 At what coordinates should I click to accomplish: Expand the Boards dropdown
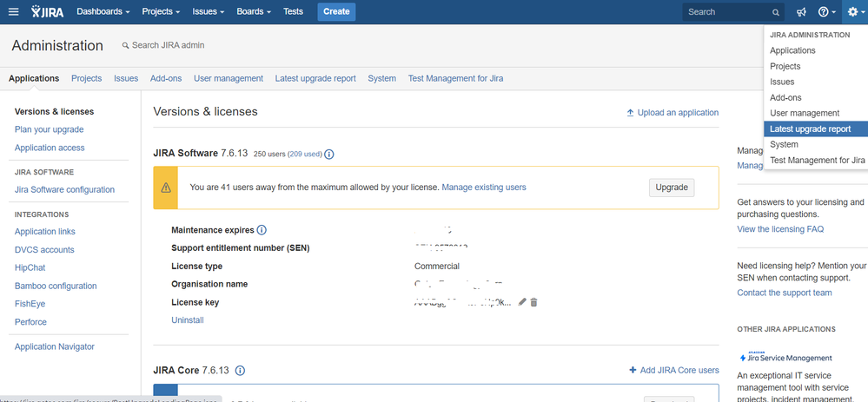tap(254, 11)
